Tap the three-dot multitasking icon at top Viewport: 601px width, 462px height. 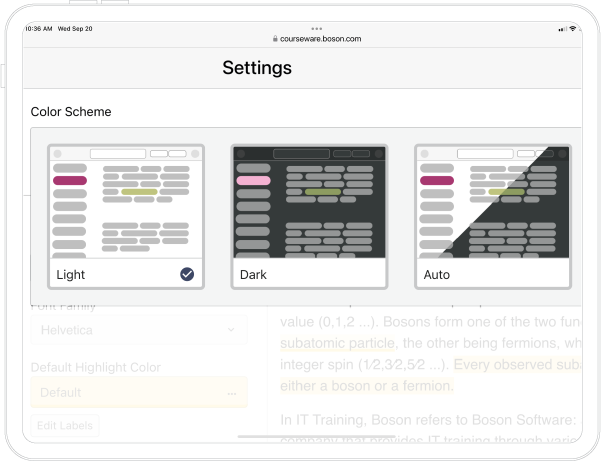[x=317, y=28]
